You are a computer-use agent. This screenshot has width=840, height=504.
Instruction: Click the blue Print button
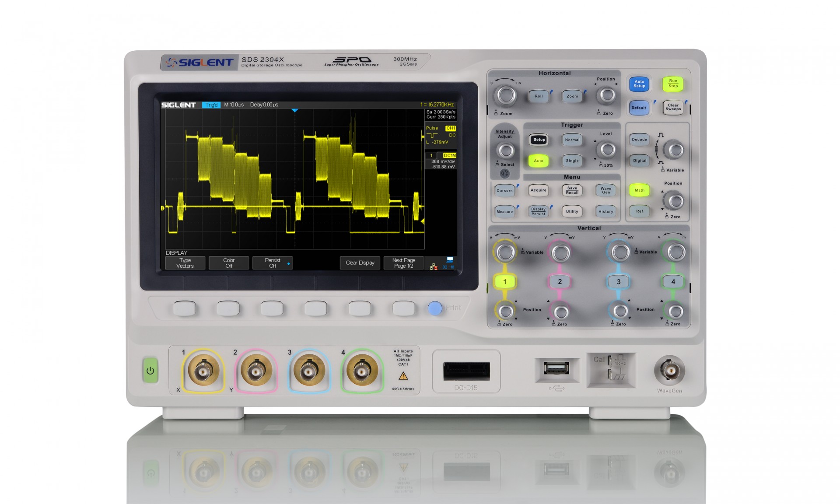(x=435, y=308)
